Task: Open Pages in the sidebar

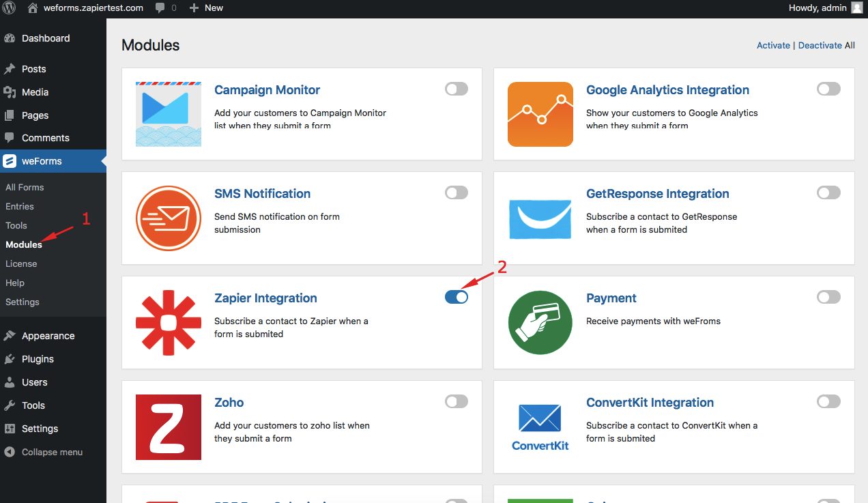Action: pos(53,115)
